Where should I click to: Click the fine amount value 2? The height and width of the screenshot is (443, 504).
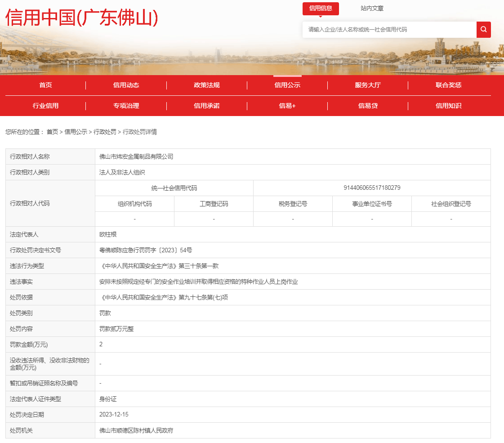(x=101, y=345)
